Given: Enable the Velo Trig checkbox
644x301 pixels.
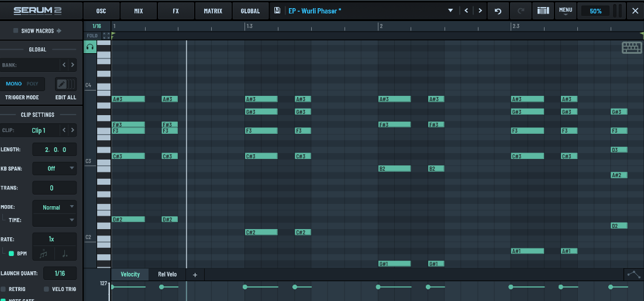Looking at the screenshot, I should 46,289.
